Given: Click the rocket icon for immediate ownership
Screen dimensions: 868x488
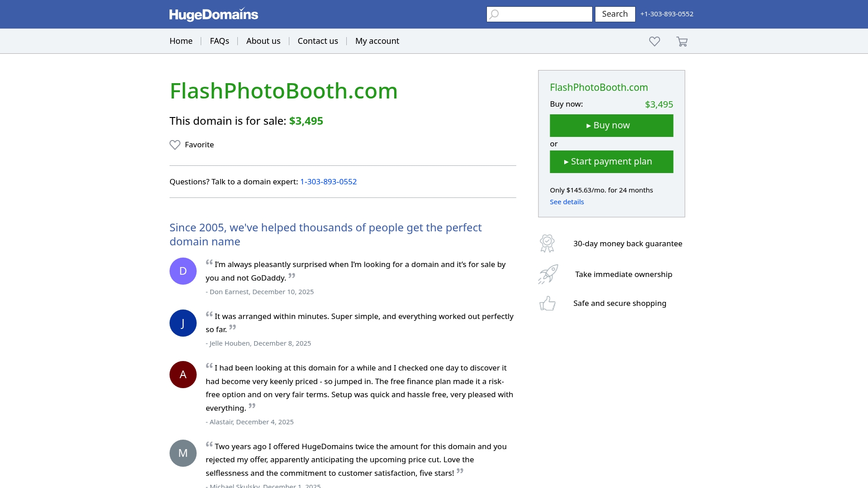Looking at the screenshot, I should click(x=547, y=274).
